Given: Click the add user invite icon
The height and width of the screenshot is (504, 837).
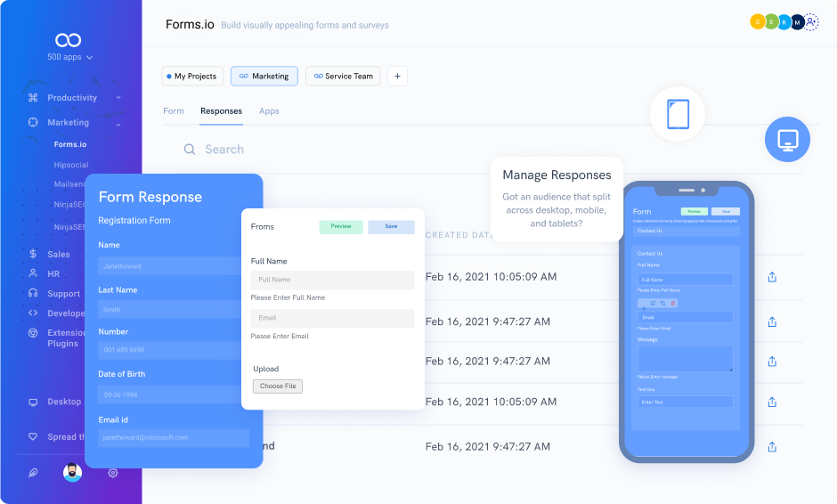Looking at the screenshot, I should [811, 22].
